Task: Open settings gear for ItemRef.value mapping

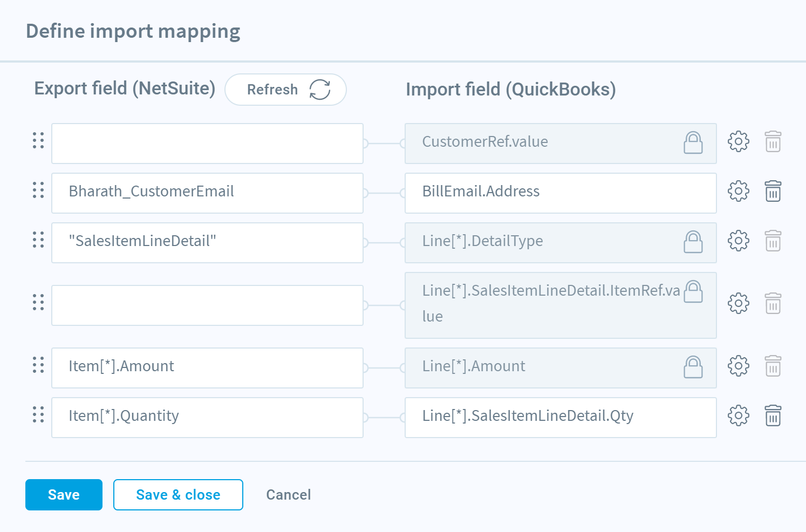Action: pos(738,303)
